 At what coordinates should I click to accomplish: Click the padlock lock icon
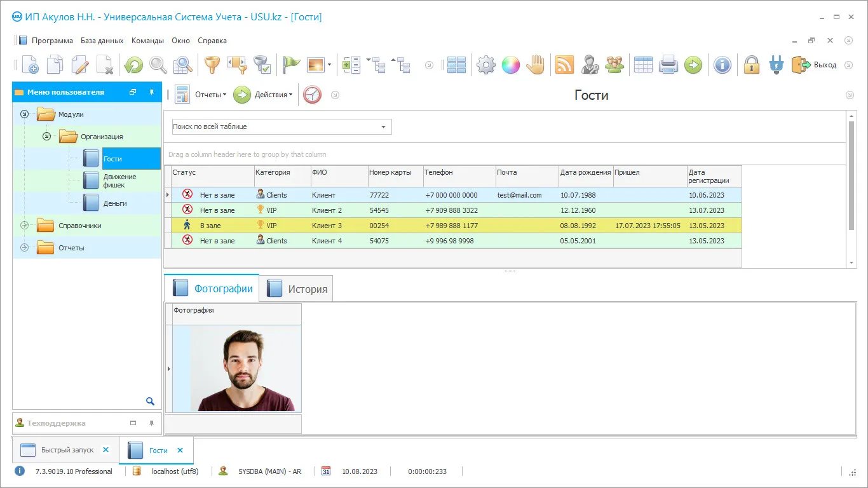[x=752, y=65]
